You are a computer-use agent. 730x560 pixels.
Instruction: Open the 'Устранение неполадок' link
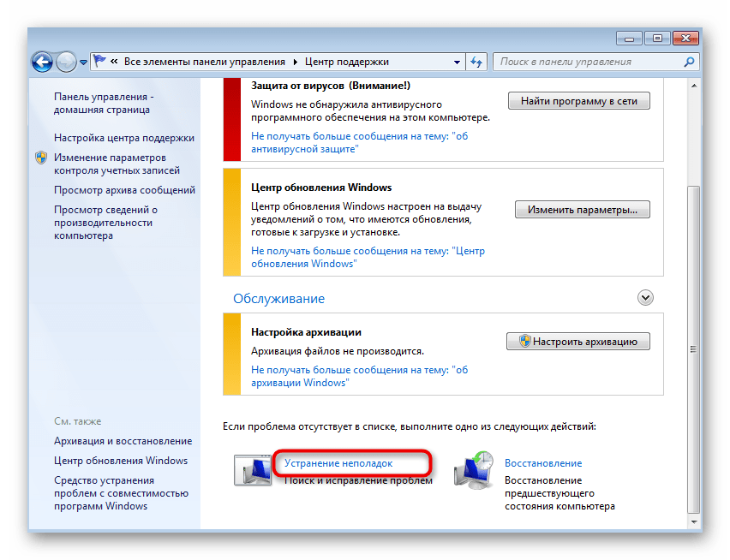pos(338,463)
